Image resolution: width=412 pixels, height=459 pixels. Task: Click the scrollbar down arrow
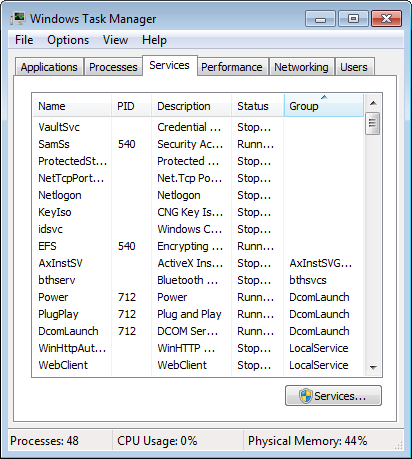coord(373,367)
